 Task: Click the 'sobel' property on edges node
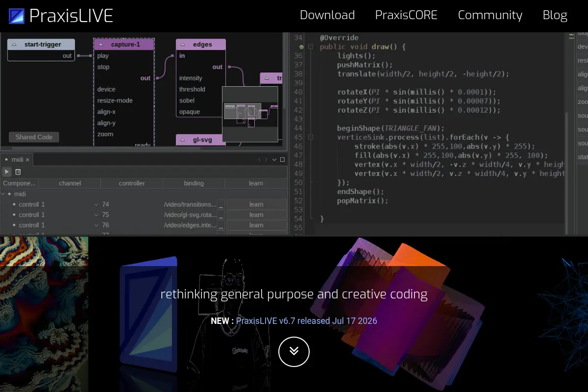187,100
